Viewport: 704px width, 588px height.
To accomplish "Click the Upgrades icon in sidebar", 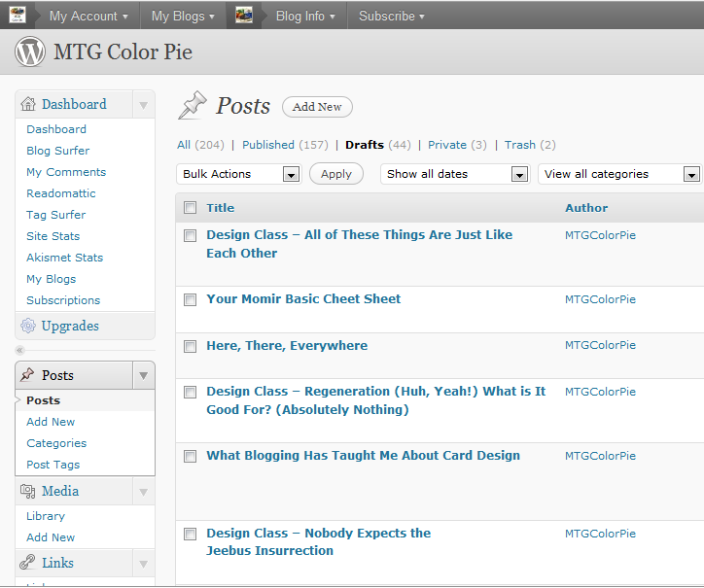I will click(27, 327).
